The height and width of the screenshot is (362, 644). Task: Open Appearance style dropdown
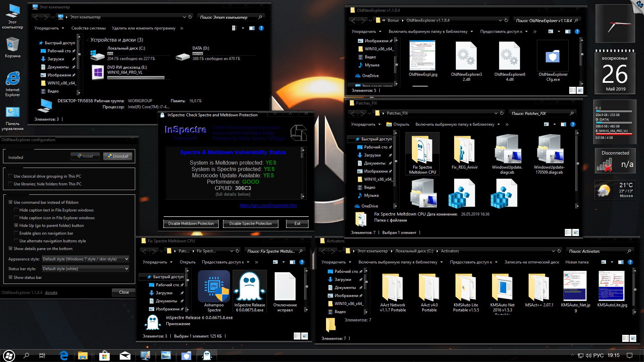(86, 259)
